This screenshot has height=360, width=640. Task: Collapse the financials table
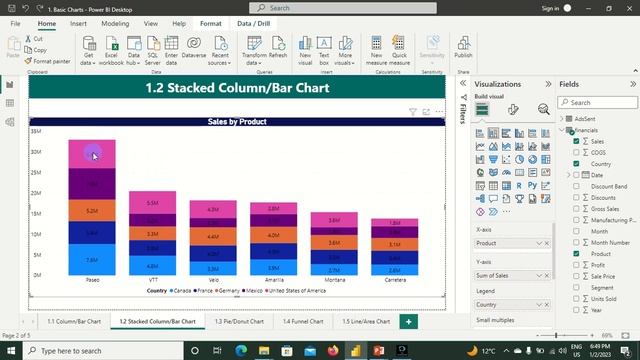click(562, 130)
